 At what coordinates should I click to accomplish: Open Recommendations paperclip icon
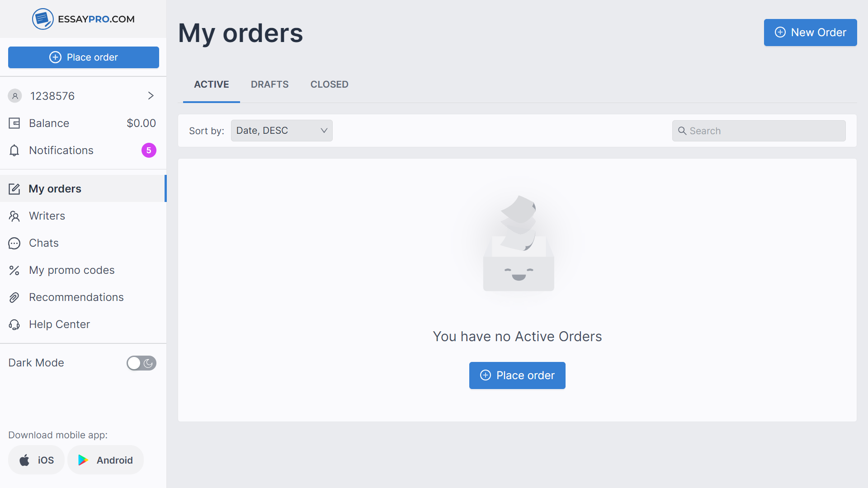tap(14, 298)
